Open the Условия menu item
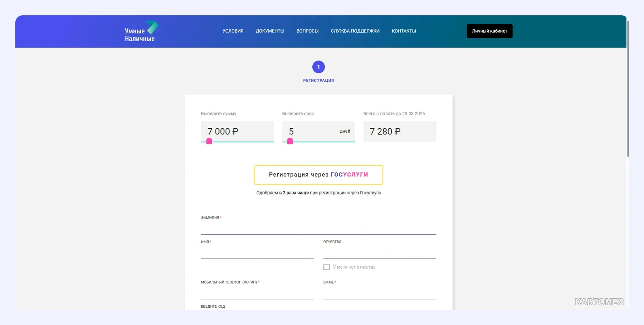 point(233,31)
